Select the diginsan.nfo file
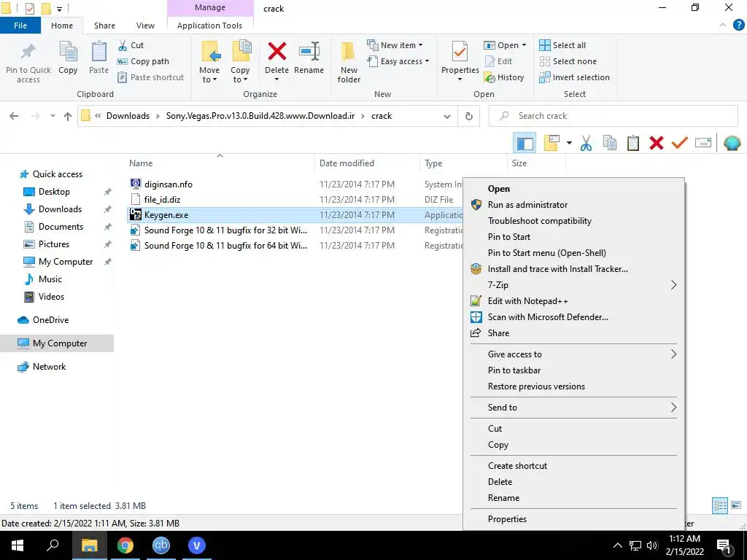This screenshot has width=747, height=560. point(169,184)
